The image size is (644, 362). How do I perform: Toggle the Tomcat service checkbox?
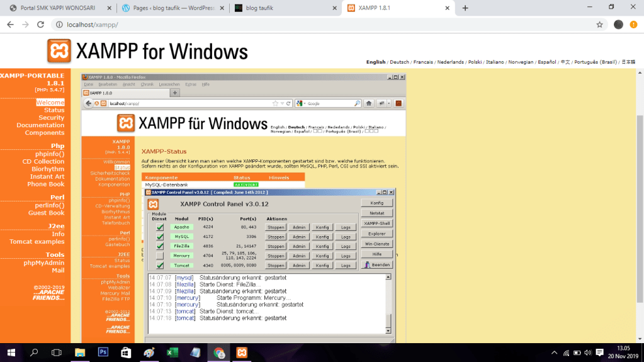(160, 265)
